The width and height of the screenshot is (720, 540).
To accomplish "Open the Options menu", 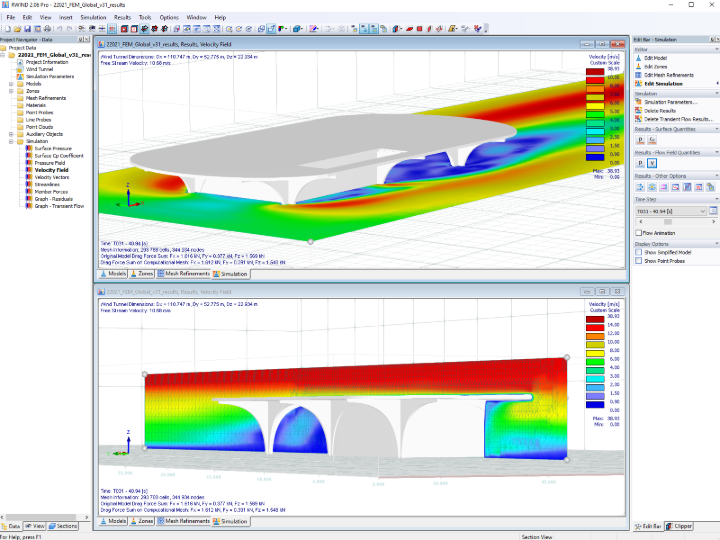I will coord(169,17).
